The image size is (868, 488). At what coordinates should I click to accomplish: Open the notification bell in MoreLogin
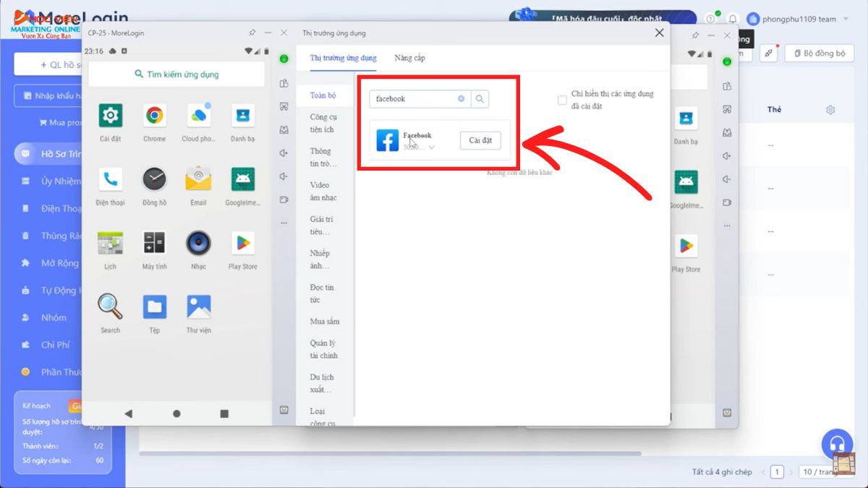[x=733, y=20]
